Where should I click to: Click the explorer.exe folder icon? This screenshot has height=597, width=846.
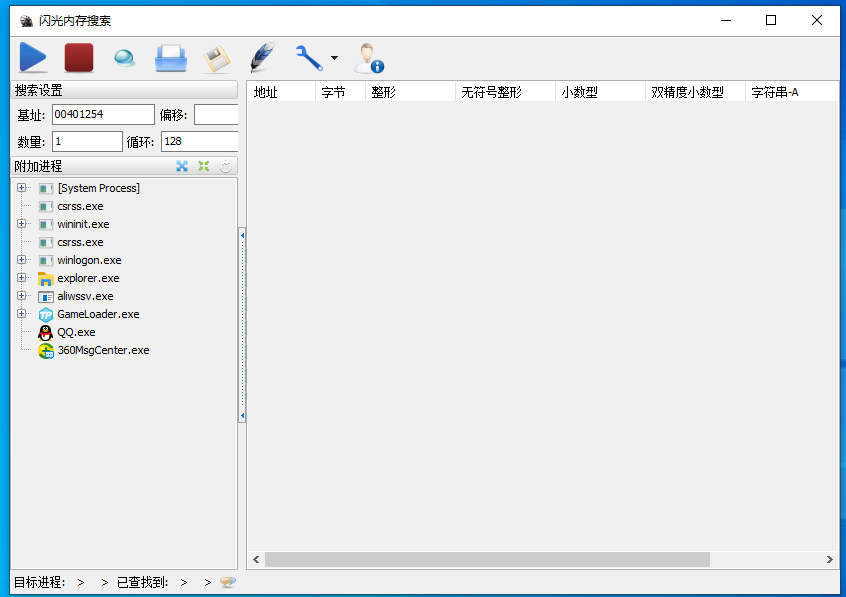pyautogui.click(x=46, y=279)
